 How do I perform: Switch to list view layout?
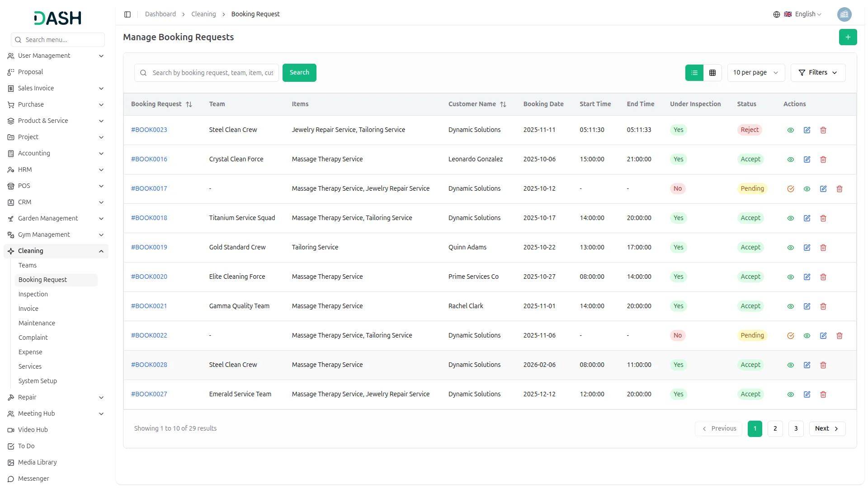pos(694,73)
